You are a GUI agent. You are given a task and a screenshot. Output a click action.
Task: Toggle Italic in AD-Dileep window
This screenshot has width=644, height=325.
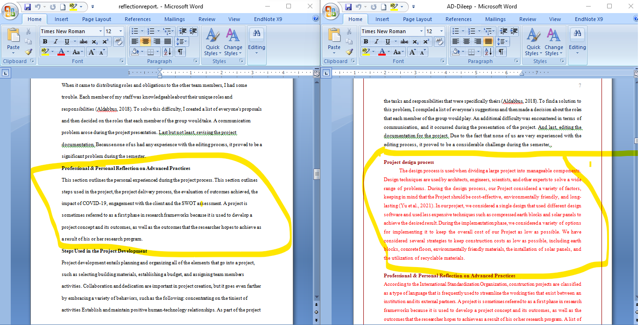pyautogui.click(x=376, y=42)
